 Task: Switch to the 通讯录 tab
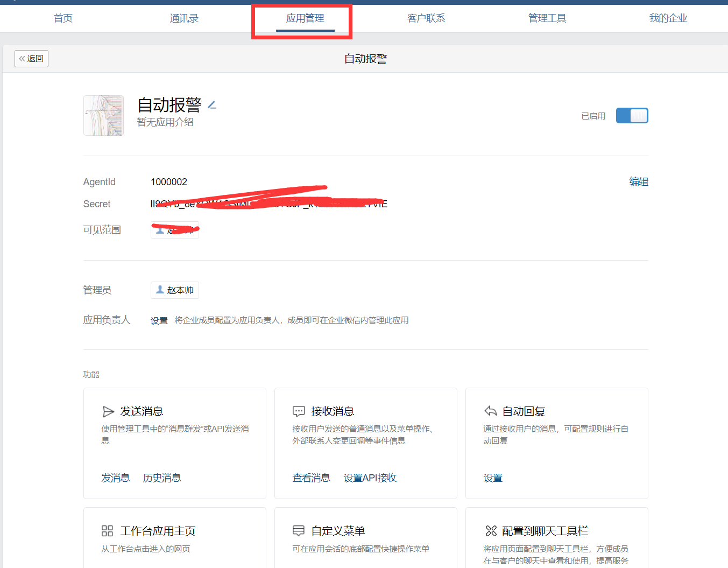point(184,18)
